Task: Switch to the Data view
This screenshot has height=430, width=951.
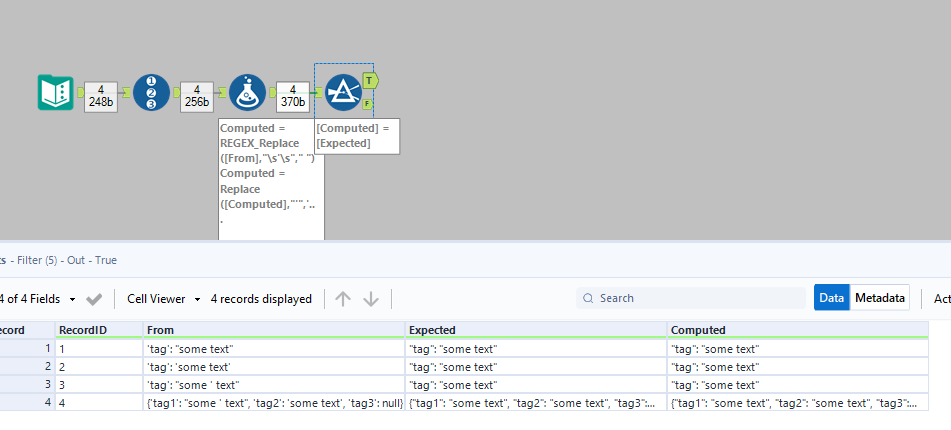Action: point(831,298)
